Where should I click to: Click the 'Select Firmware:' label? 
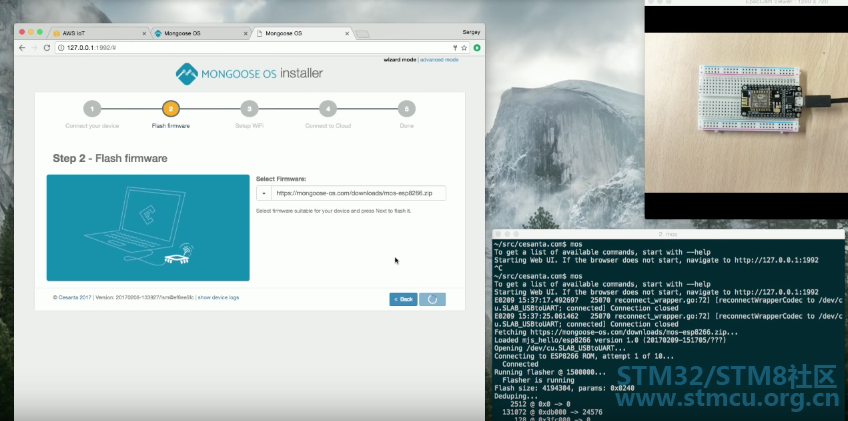point(281,179)
